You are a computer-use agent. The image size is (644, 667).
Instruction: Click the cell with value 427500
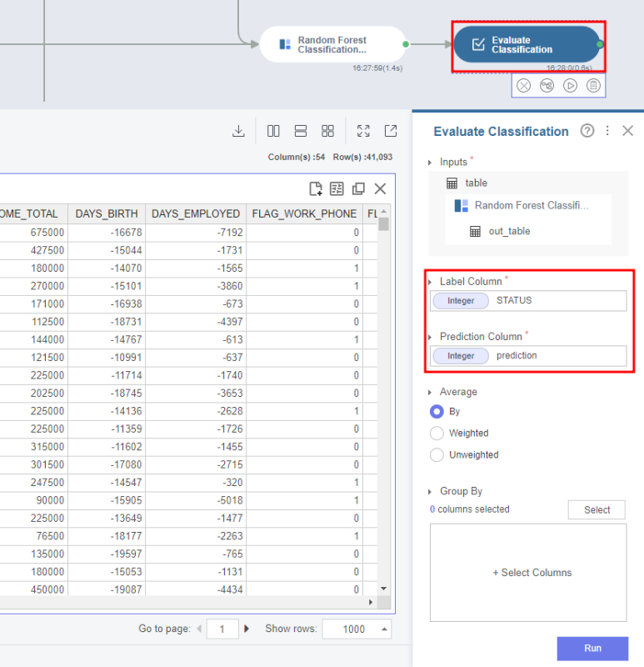(32, 251)
